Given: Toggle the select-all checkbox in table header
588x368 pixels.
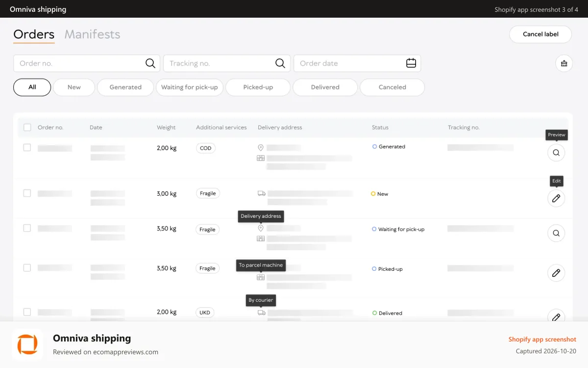Looking at the screenshot, I should (27, 128).
